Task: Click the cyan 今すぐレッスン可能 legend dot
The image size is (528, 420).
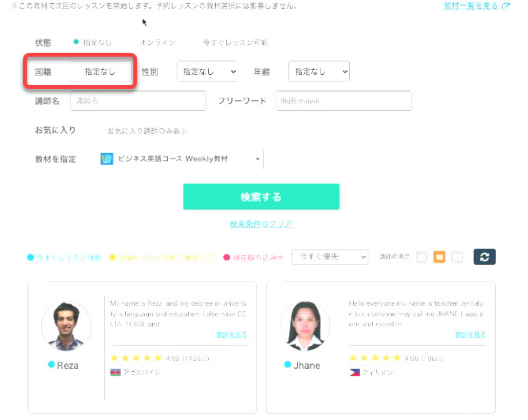Action: [x=30, y=258]
